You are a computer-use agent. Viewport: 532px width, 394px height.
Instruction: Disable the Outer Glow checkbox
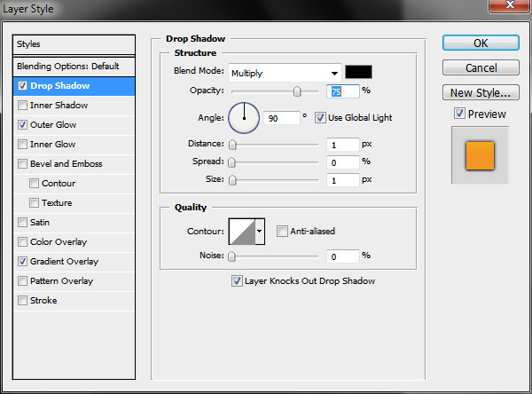pyautogui.click(x=22, y=124)
